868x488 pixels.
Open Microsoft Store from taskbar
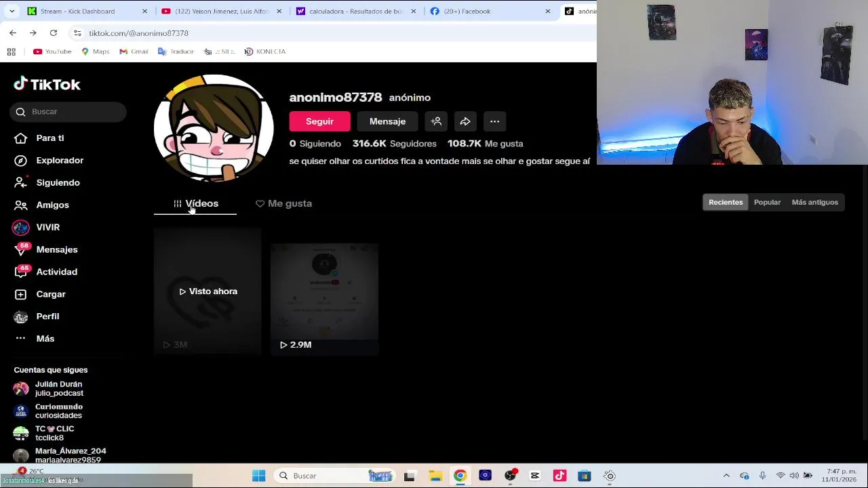[x=585, y=476]
